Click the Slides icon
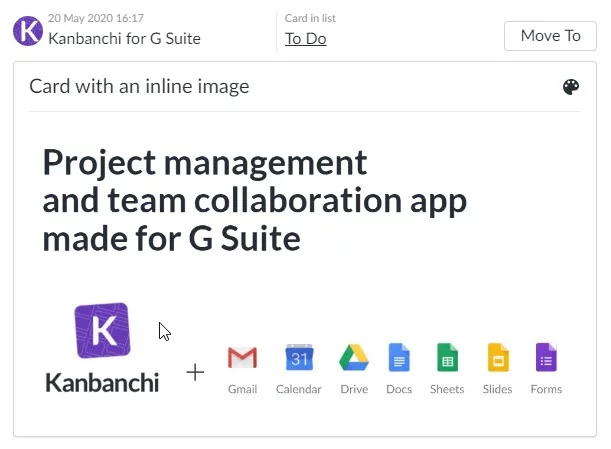The image size is (611, 449). pos(498,357)
